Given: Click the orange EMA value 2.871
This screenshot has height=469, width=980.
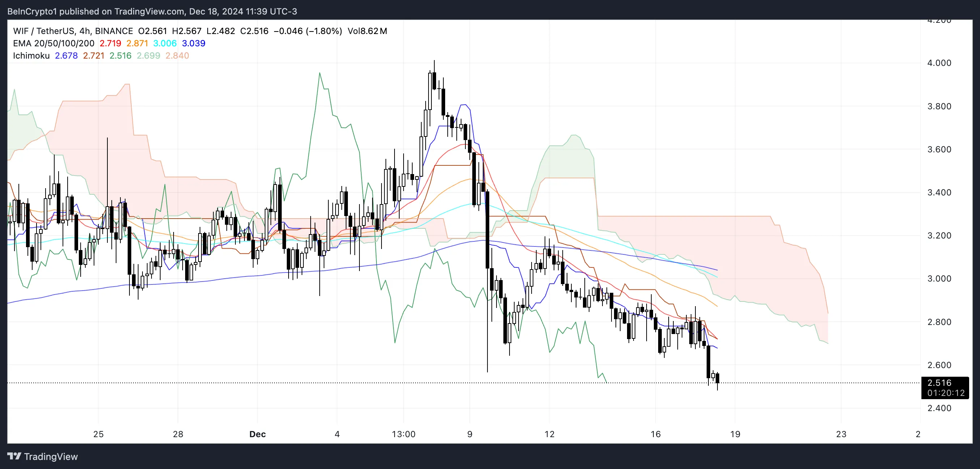Looking at the screenshot, I should [137, 43].
